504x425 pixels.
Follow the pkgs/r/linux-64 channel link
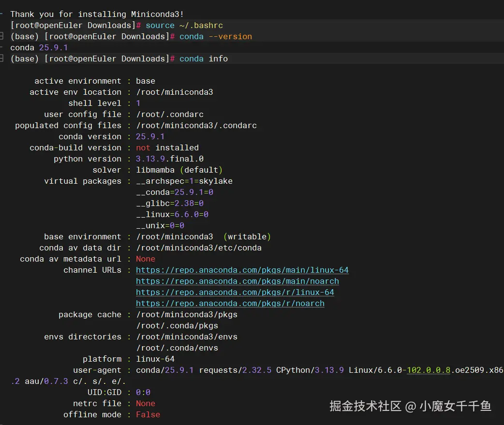(x=235, y=292)
